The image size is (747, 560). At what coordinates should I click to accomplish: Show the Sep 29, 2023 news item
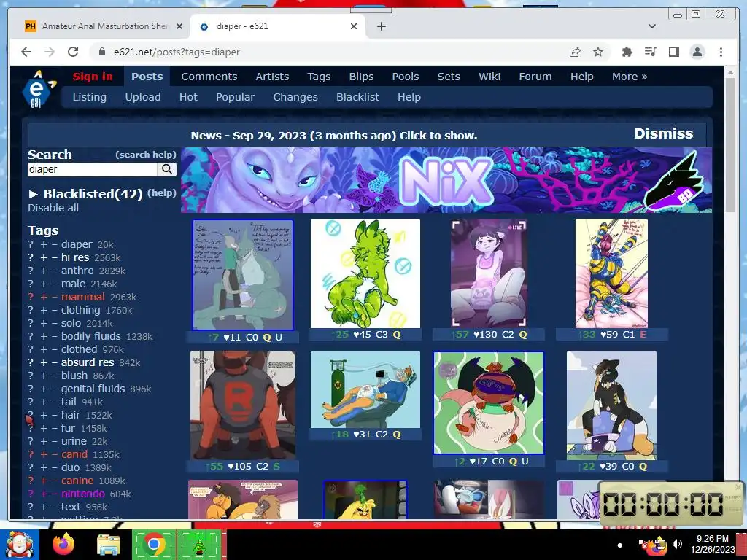click(x=334, y=135)
